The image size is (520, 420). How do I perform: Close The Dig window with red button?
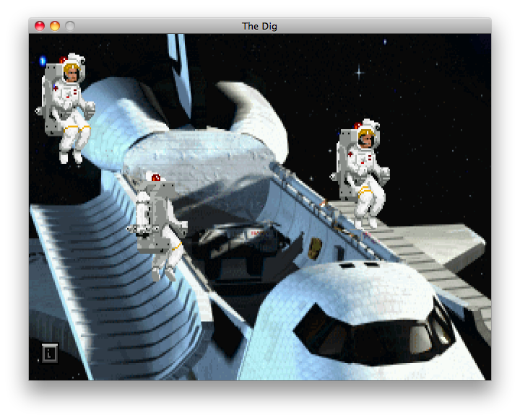(40, 26)
